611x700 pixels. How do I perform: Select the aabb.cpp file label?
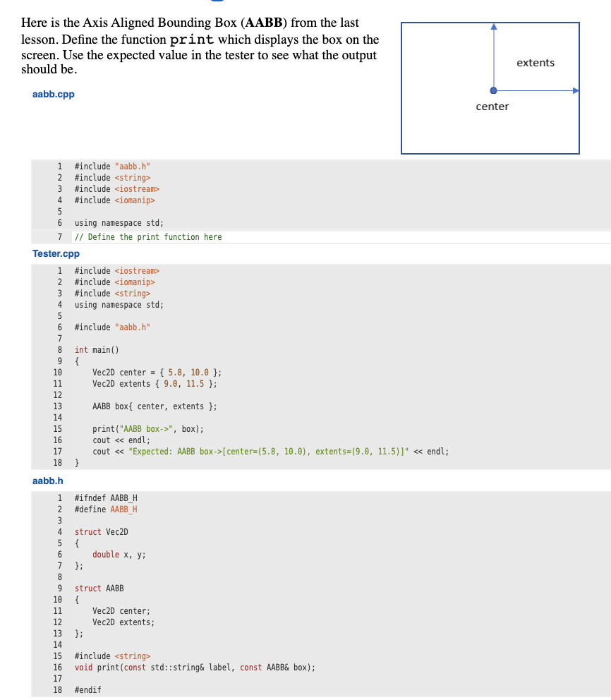tap(53, 94)
